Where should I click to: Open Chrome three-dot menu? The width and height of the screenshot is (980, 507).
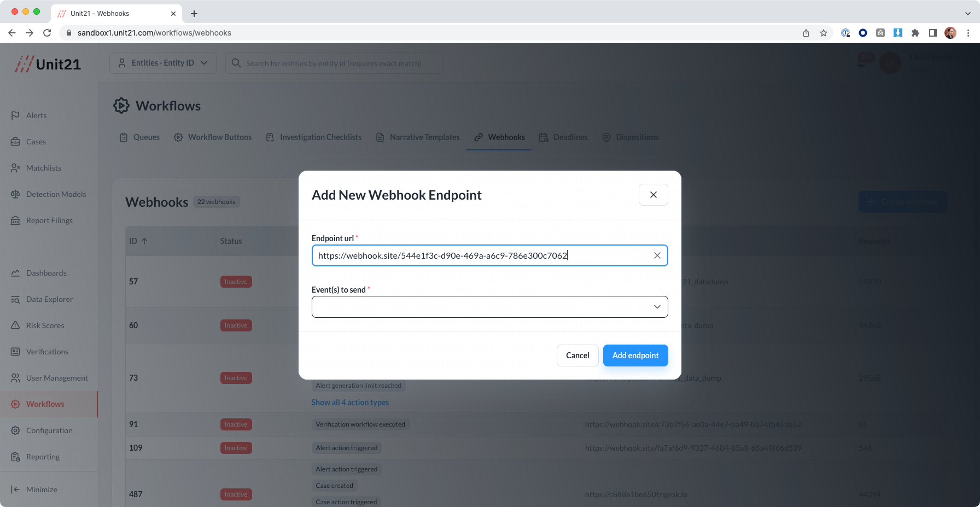tap(968, 33)
